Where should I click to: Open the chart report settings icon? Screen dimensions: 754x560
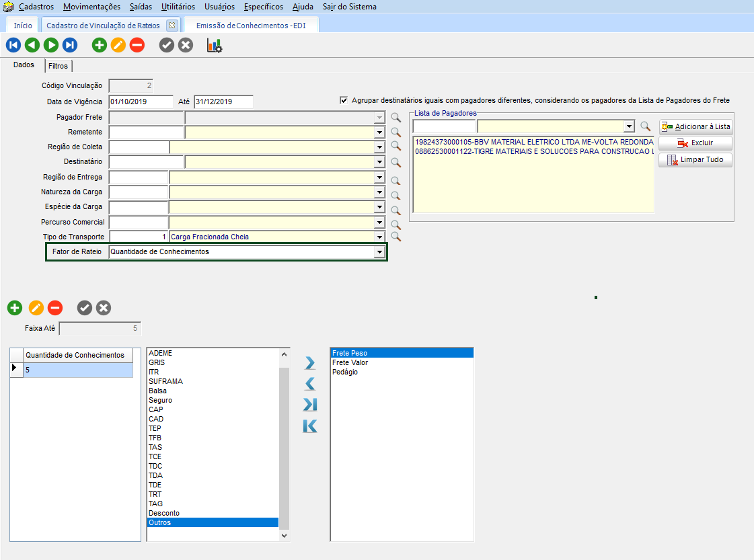(x=215, y=45)
